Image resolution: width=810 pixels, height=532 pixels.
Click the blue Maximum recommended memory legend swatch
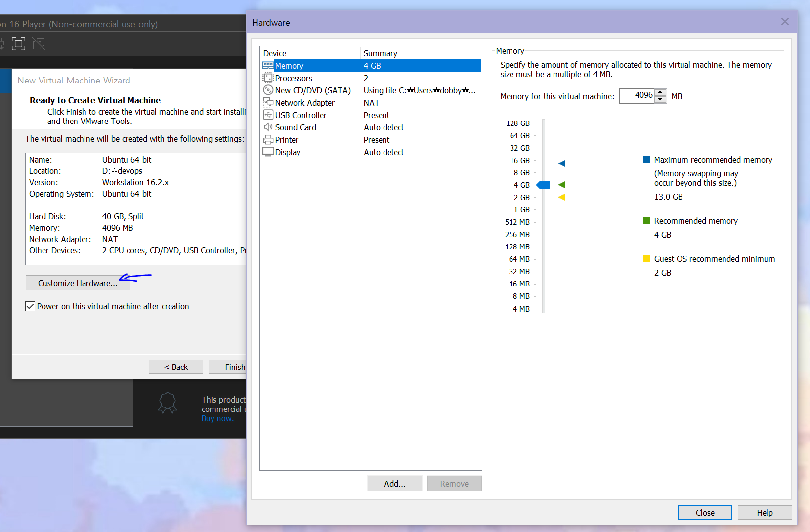pyautogui.click(x=646, y=159)
